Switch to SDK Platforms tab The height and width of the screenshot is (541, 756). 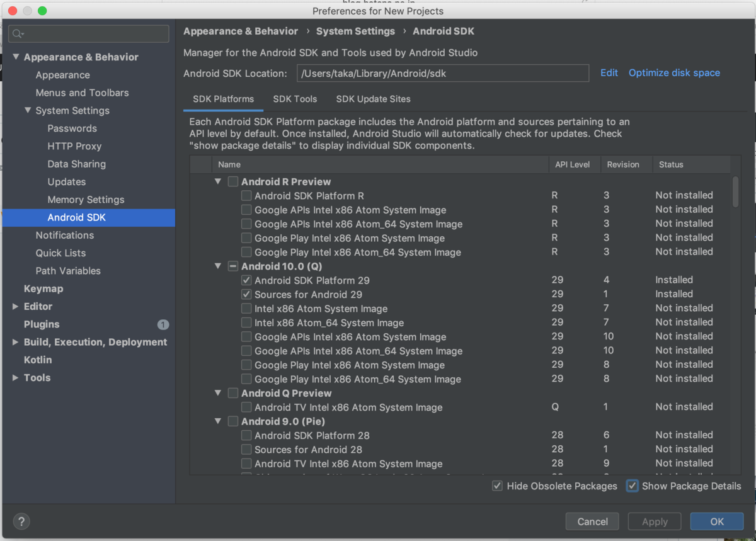(224, 99)
